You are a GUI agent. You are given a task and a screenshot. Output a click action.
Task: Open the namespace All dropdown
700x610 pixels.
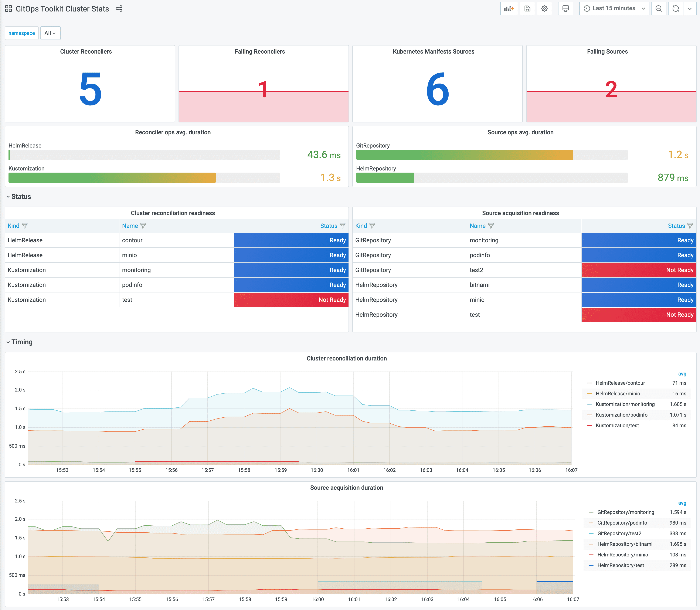pos(49,33)
